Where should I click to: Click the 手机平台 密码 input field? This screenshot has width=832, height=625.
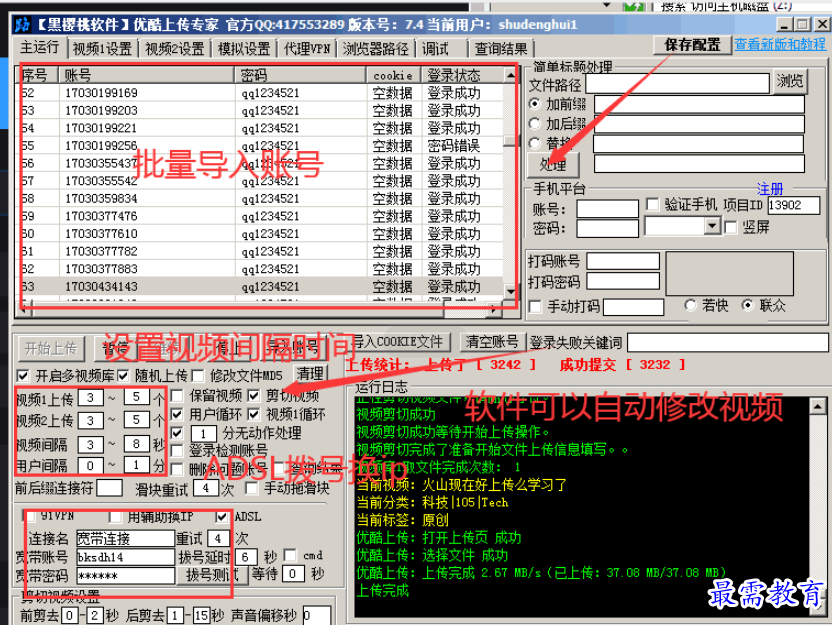click(608, 229)
